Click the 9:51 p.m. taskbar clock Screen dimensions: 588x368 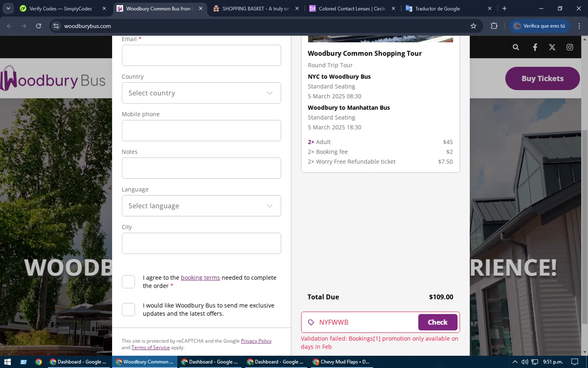click(x=553, y=362)
